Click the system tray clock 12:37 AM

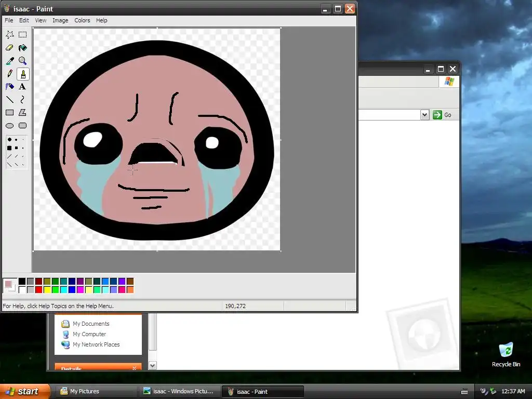point(513,391)
